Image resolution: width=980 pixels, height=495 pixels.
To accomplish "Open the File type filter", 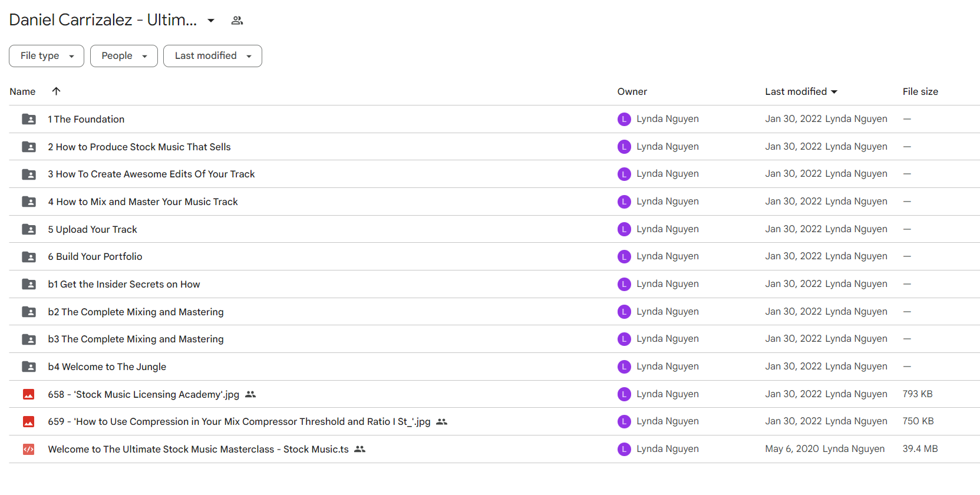I will [x=47, y=56].
